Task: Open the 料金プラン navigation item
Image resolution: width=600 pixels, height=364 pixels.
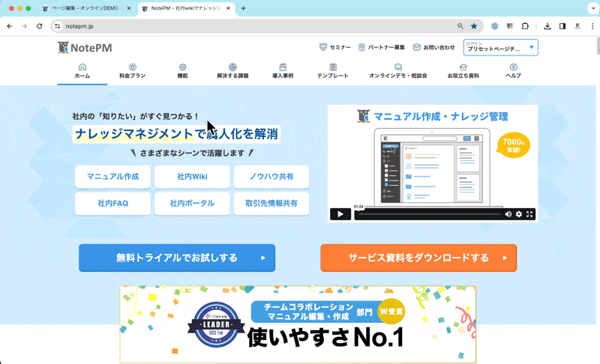Action: (133, 71)
